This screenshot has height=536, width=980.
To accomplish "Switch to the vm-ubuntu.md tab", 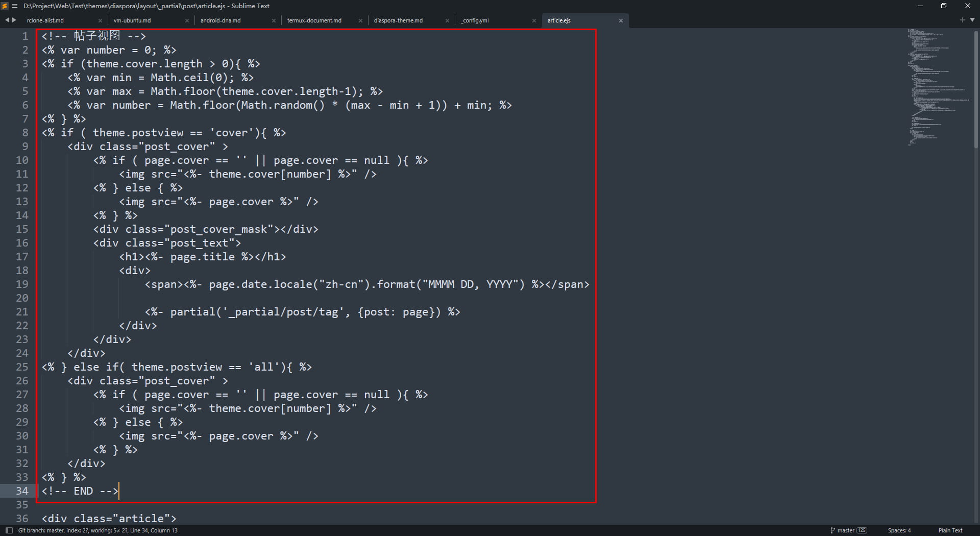I will click(x=132, y=20).
